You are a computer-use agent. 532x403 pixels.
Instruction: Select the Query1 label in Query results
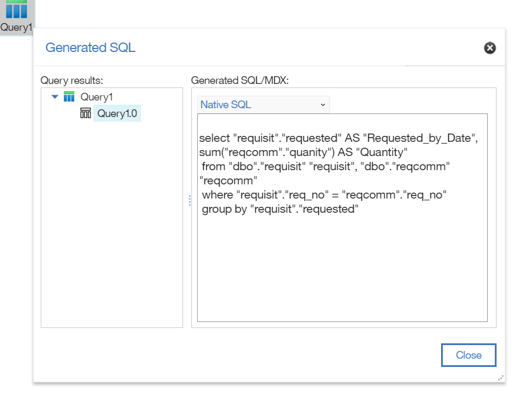tap(96, 97)
